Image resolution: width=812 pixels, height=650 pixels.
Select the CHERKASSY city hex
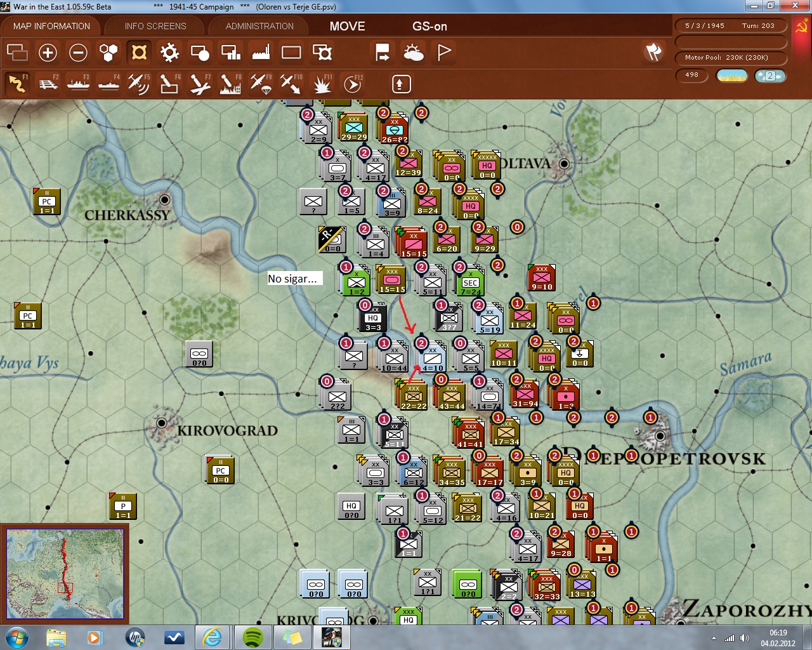(x=165, y=200)
